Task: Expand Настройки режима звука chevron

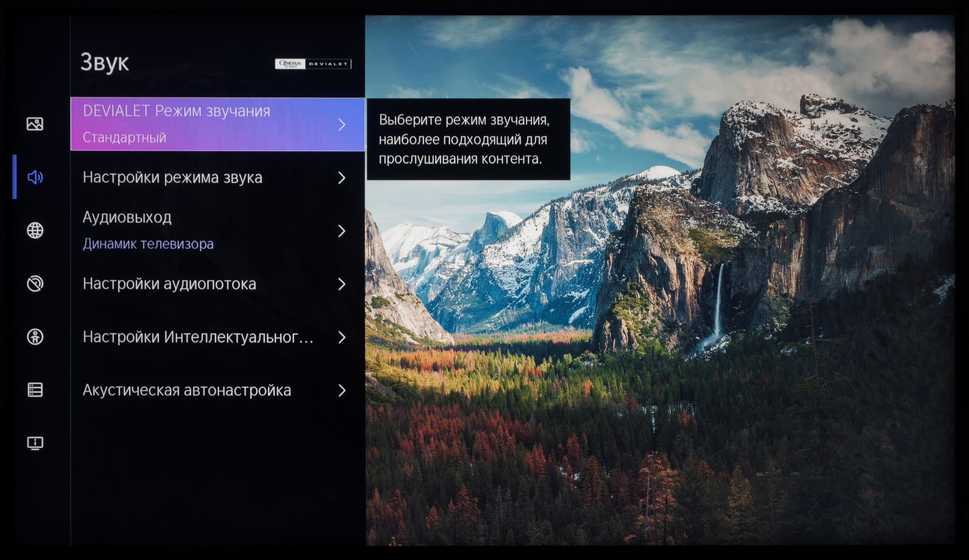Action: (x=341, y=178)
